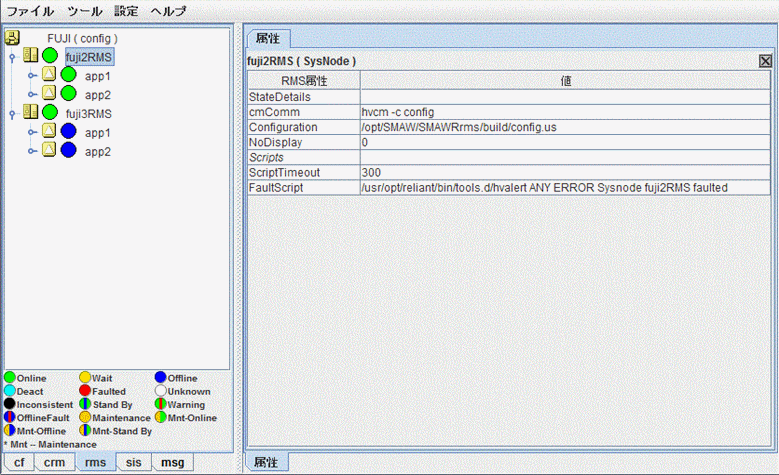Open the 設定 menu
This screenshot has height=475, width=779.
[x=126, y=11]
